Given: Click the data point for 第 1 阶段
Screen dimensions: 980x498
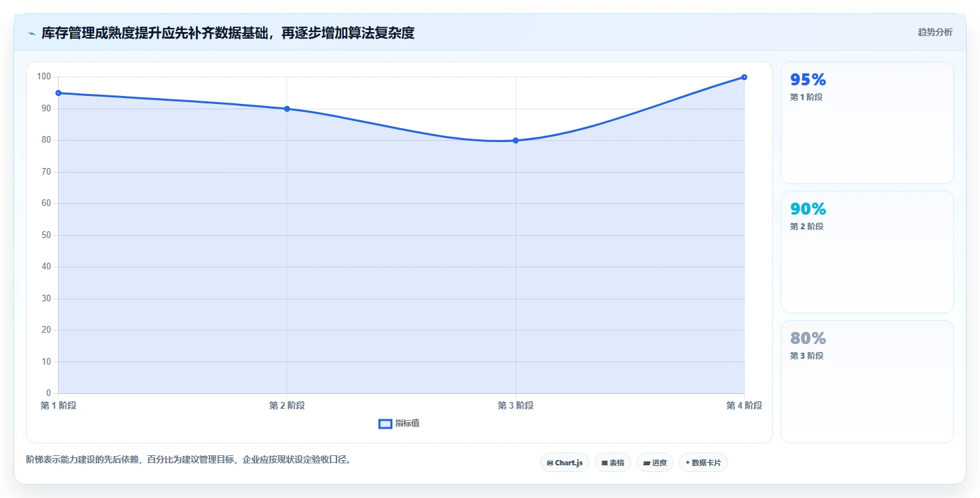Looking at the screenshot, I should pos(59,93).
